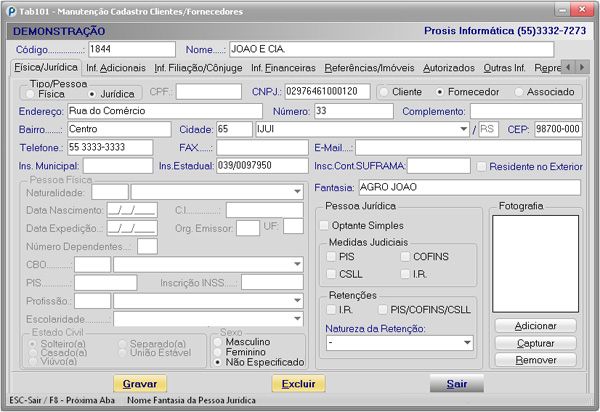The width and height of the screenshot is (600, 412).
Task: Click the CEP field 98700-000
Action: (x=558, y=129)
